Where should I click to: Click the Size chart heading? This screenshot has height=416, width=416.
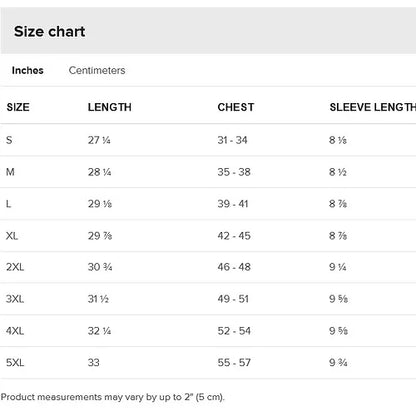(50, 32)
